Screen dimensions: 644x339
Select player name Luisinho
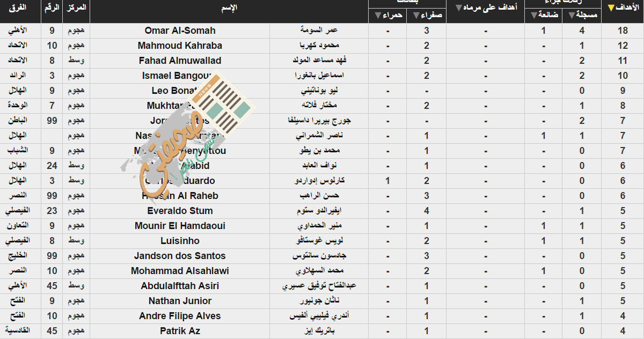click(x=180, y=241)
